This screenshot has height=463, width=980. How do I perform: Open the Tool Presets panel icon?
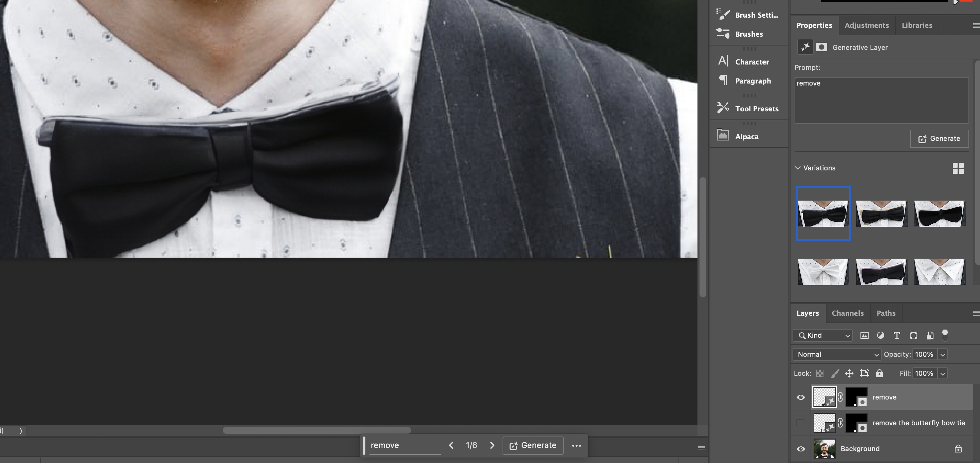723,108
